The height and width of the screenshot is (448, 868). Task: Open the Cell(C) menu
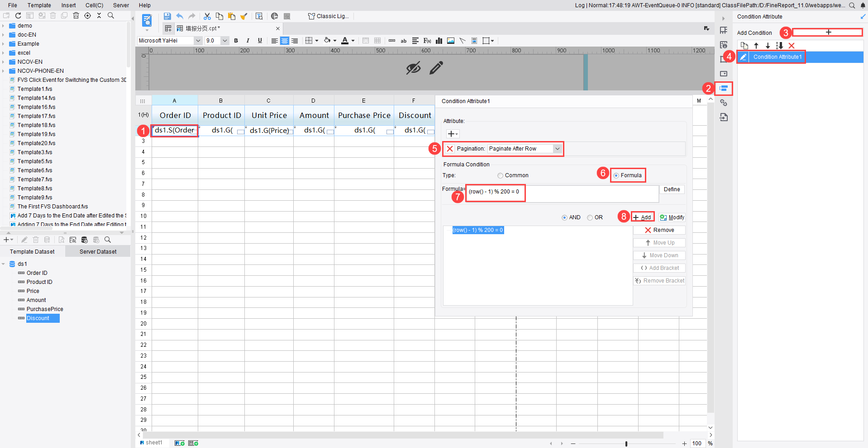(x=94, y=5)
